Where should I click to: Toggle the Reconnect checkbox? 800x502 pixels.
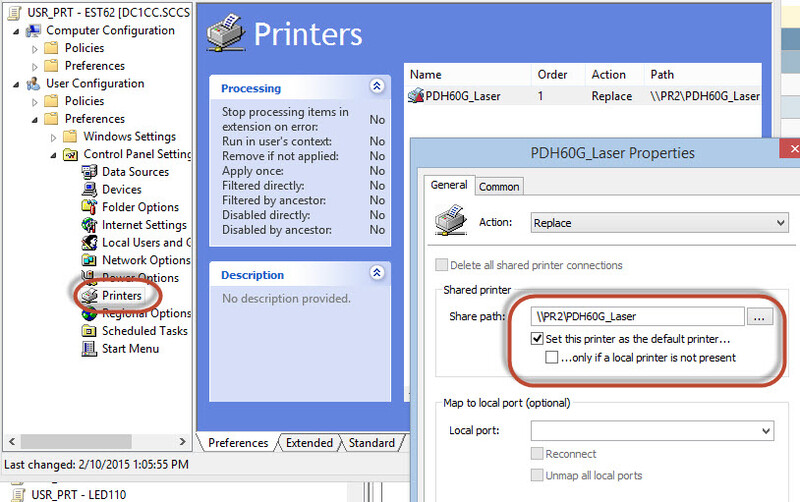click(x=537, y=454)
